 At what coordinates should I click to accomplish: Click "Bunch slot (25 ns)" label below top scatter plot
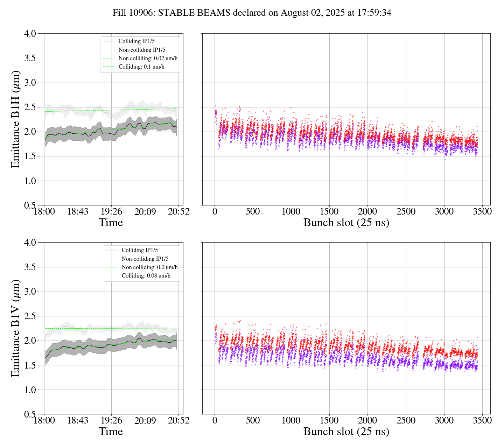[x=346, y=223]
